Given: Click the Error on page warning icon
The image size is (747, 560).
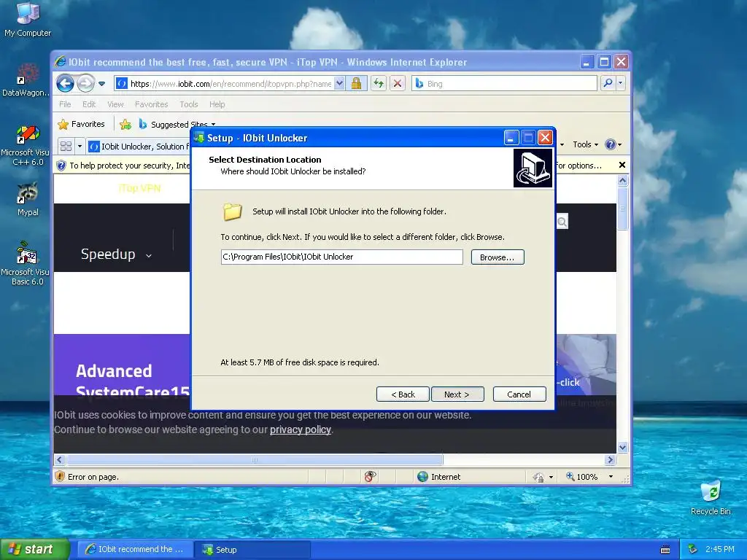Looking at the screenshot, I should (60, 476).
